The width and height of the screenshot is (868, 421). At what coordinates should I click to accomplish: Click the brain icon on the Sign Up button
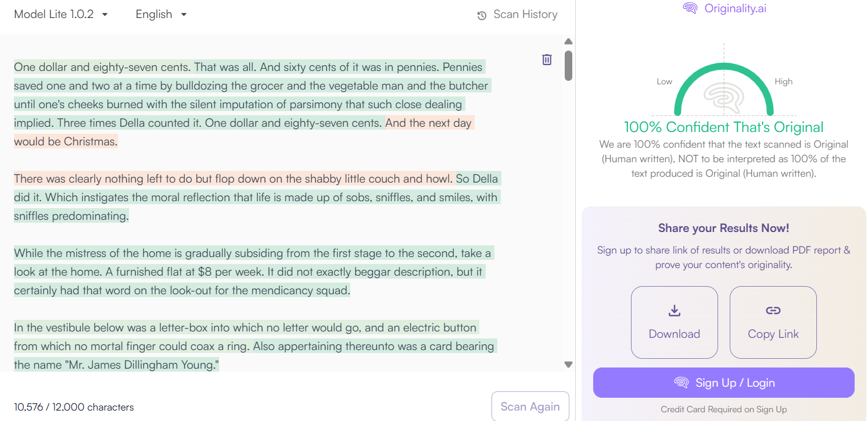click(682, 383)
